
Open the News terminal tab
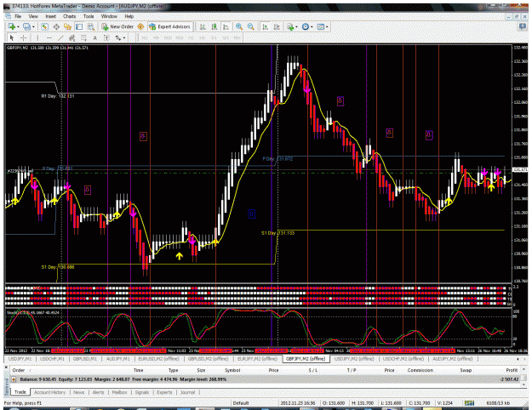78,392
